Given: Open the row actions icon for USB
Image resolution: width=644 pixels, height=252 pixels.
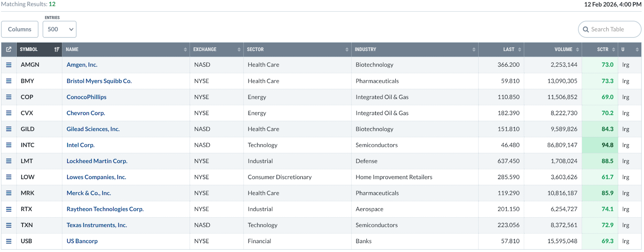Looking at the screenshot, I should [8, 241].
